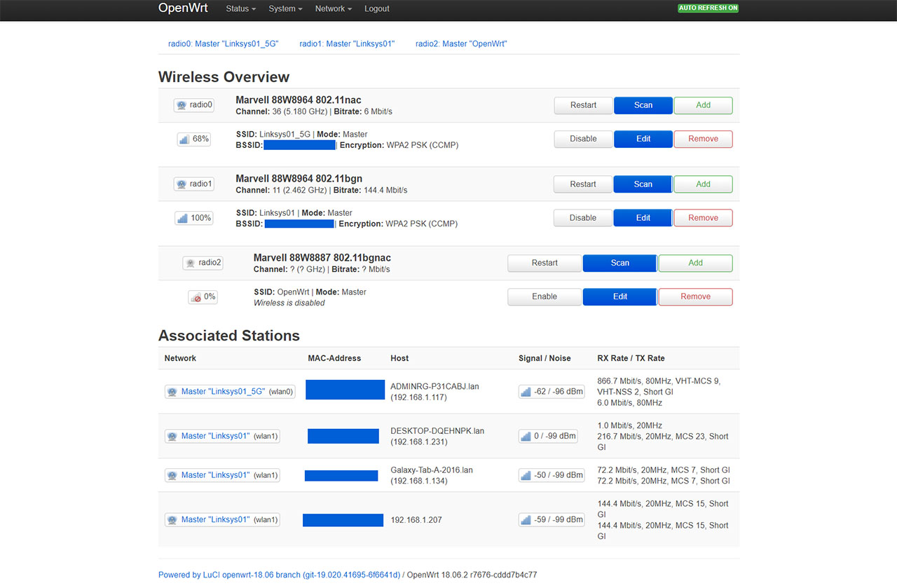The height and width of the screenshot is (588, 897).
Task: Restart the radio2 device
Action: [x=545, y=263]
